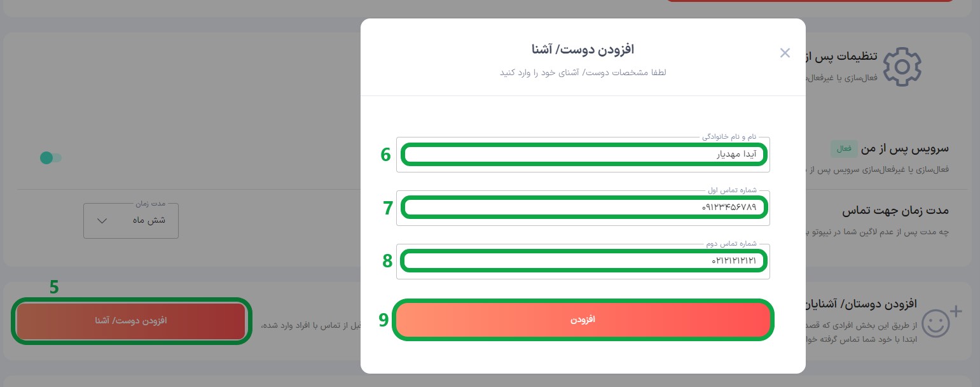
Task: Click the افزودن دوست/ آشنا button behind the dialog
Action: point(131,321)
